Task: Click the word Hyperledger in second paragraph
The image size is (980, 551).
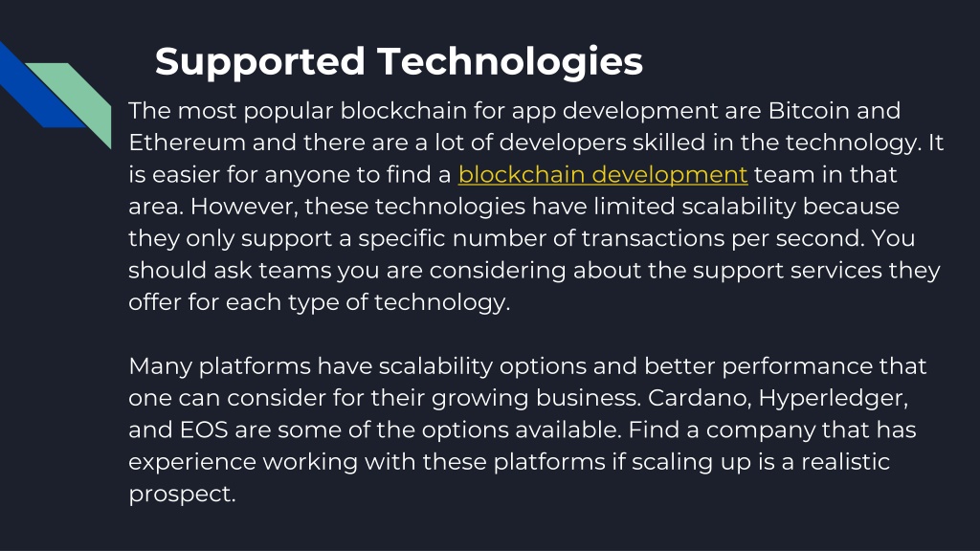Action: point(834,399)
